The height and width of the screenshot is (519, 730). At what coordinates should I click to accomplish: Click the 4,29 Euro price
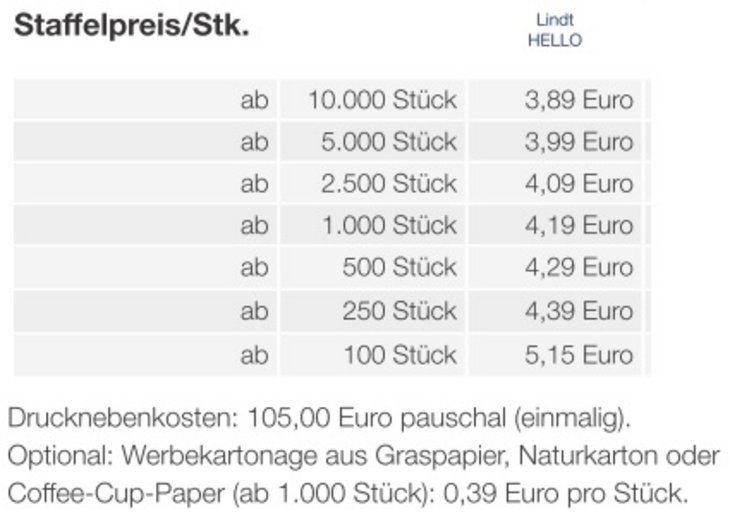(x=578, y=268)
